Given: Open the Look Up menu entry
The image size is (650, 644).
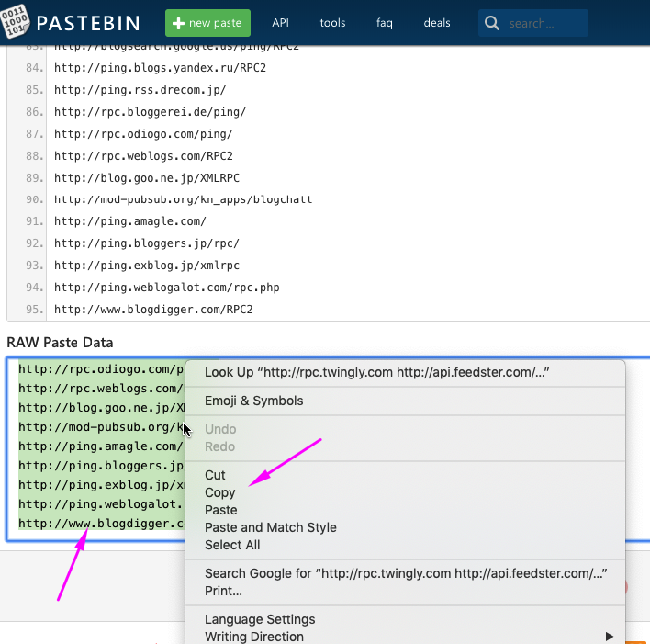Looking at the screenshot, I should (376, 372).
